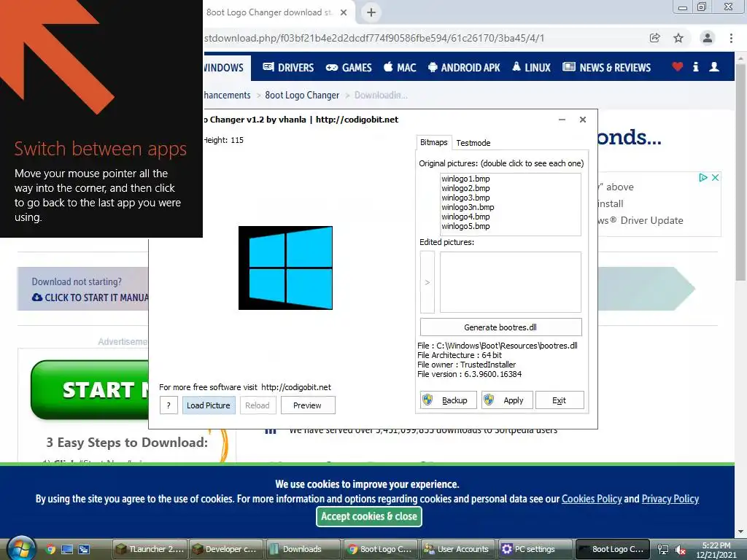Open the Cookies Policy link

(592, 499)
